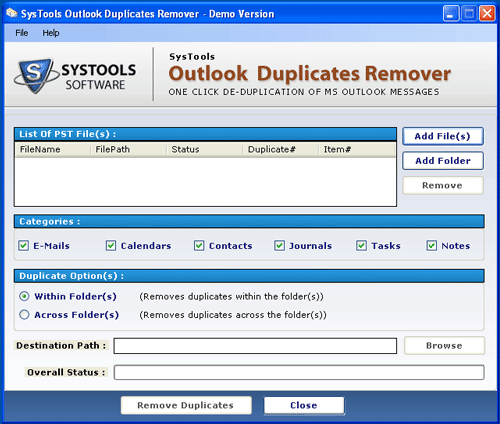Disable the Contacts category checkbox

[199, 246]
